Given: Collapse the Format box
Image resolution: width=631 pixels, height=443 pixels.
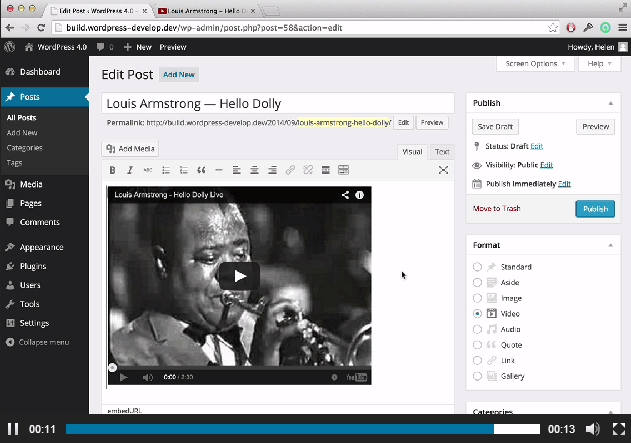Looking at the screenshot, I should click(x=610, y=245).
